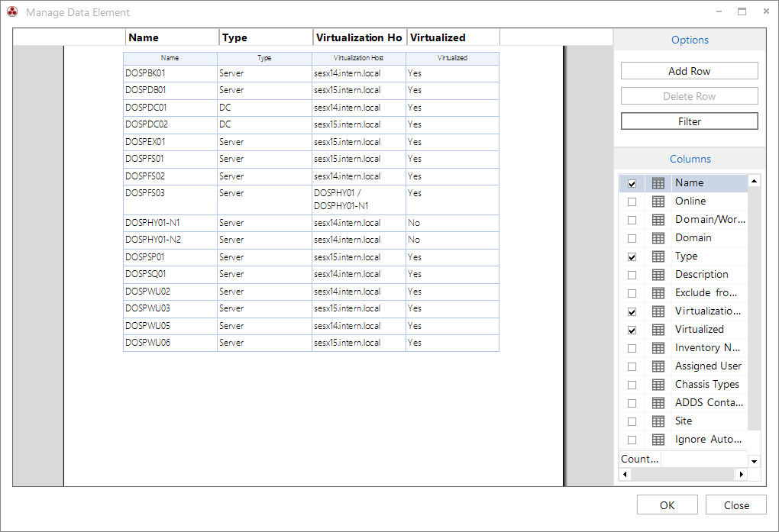779x532 pixels.
Task: Click the table icon beside Virtualizatio...
Action: [658, 312]
